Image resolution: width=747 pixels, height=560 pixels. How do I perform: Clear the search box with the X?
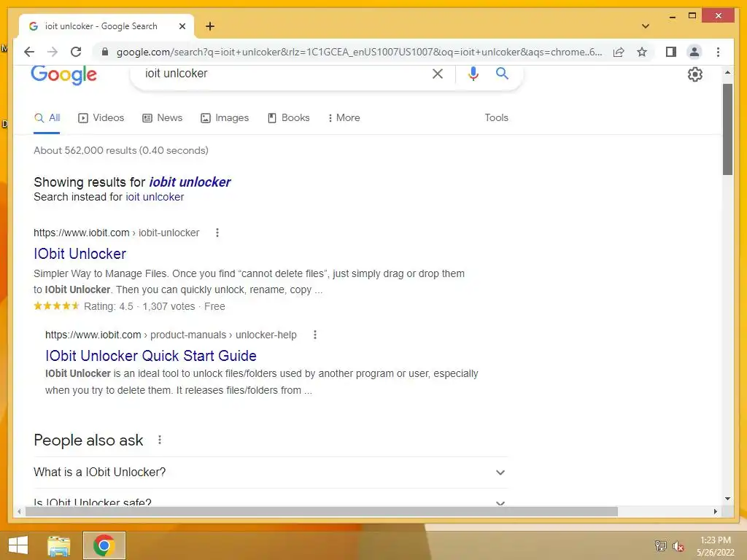(x=438, y=74)
